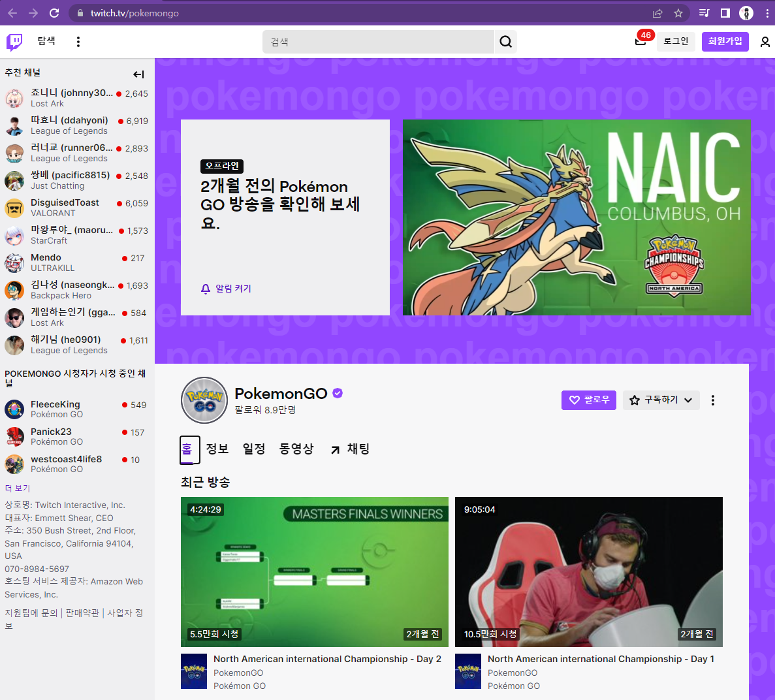
Task: Open Mendo channel playing ULTRAKILL
Action: point(76,263)
